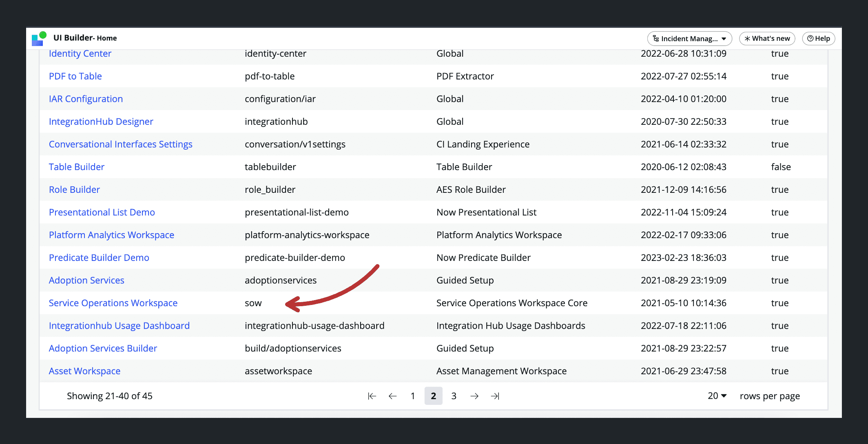Open Adoption Services Builder link
Viewport: 868px width, 444px height.
(x=103, y=348)
